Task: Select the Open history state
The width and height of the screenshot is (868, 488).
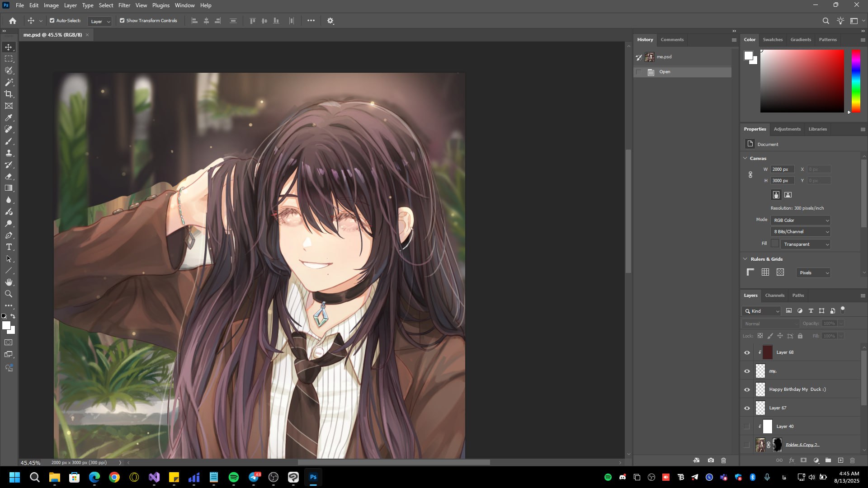Action: pyautogui.click(x=665, y=72)
